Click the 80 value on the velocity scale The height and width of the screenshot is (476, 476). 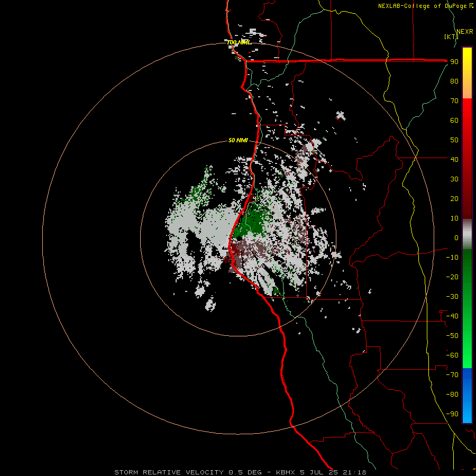click(x=454, y=81)
